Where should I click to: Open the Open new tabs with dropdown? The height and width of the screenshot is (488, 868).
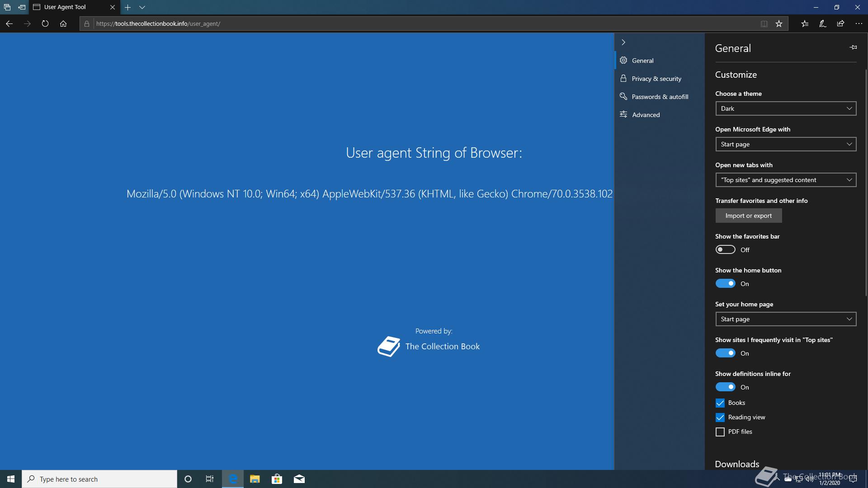tap(786, 180)
